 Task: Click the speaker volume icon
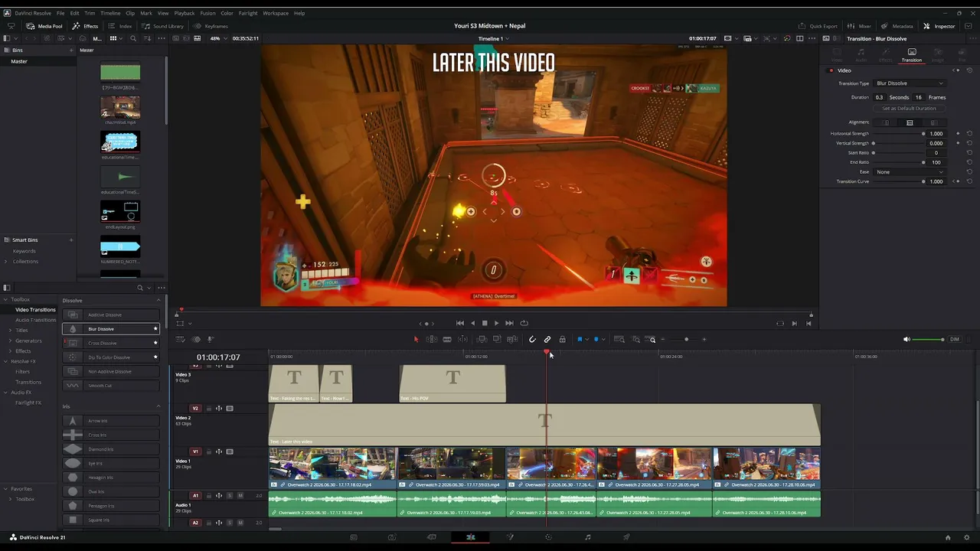click(x=906, y=339)
